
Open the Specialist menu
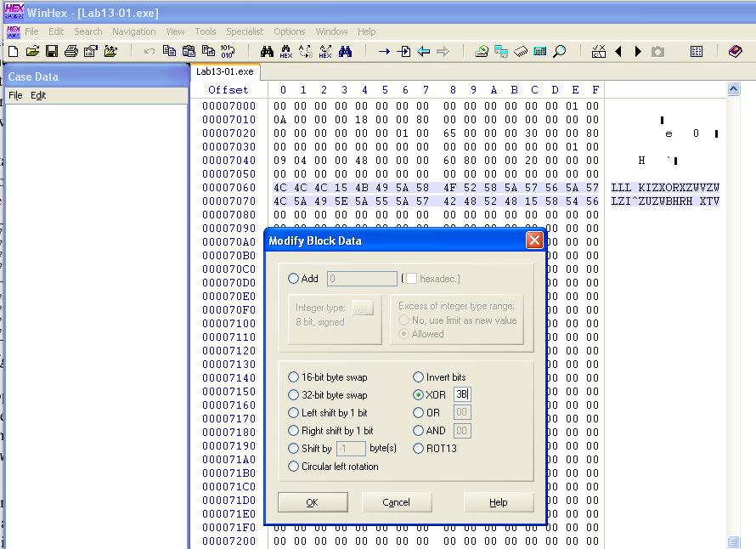point(245,31)
